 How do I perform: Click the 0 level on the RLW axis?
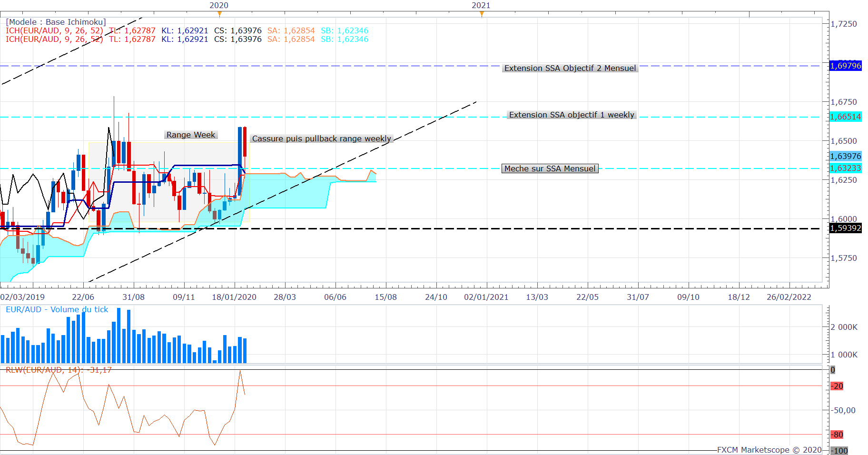833,370
